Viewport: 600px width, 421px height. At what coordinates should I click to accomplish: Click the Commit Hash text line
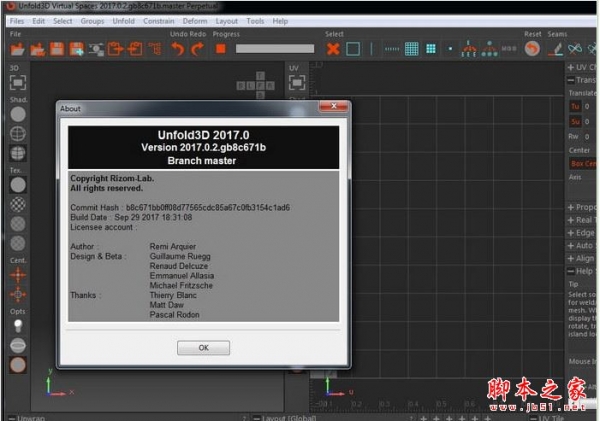pos(180,207)
